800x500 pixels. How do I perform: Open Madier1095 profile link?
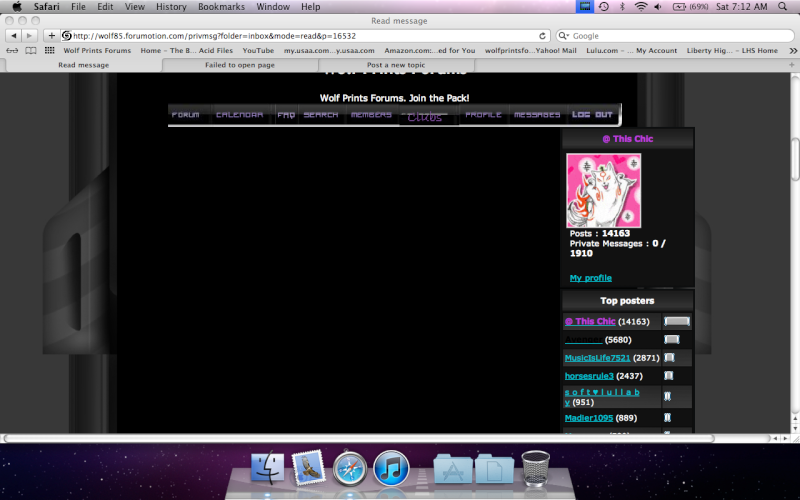tap(589, 418)
